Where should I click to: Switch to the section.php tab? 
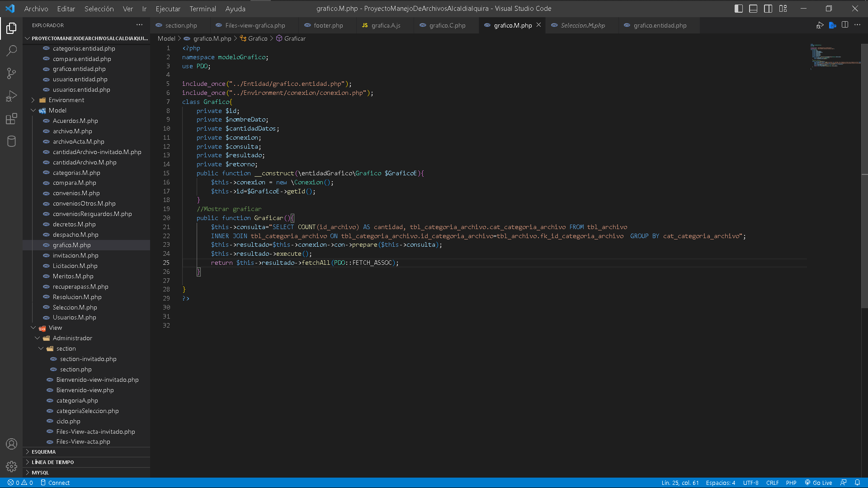click(180, 25)
